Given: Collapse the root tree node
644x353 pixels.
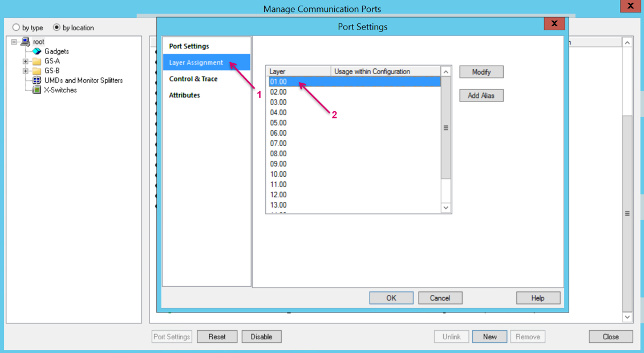Looking at the screenshot, I should (14, 42).
